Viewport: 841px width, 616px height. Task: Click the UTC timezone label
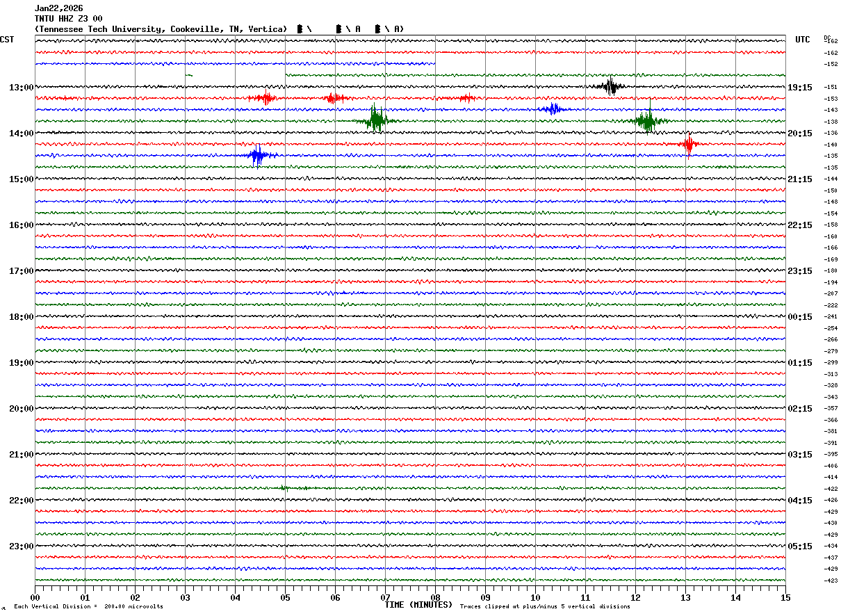pos(802,40)
